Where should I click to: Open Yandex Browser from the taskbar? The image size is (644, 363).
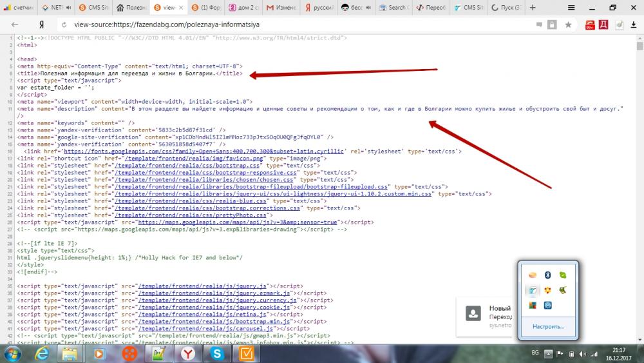(187, 353)
